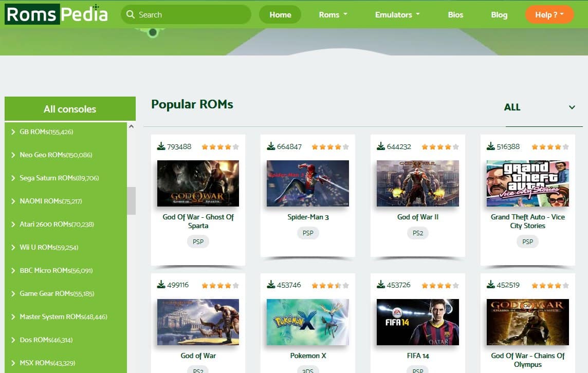Open GTA Vice City Stories thumbnail

coord(528,183)
